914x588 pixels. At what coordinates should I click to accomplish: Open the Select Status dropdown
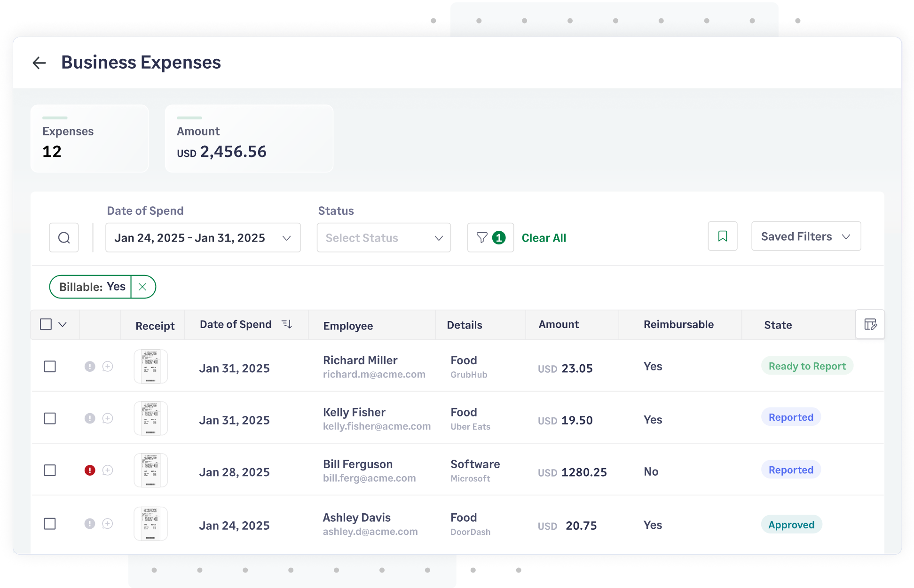[x=383, y=237]
